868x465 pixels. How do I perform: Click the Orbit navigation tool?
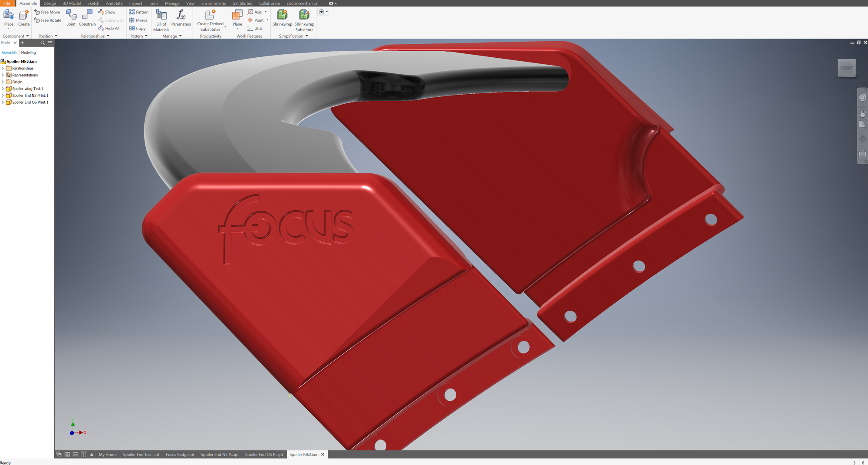862,139
